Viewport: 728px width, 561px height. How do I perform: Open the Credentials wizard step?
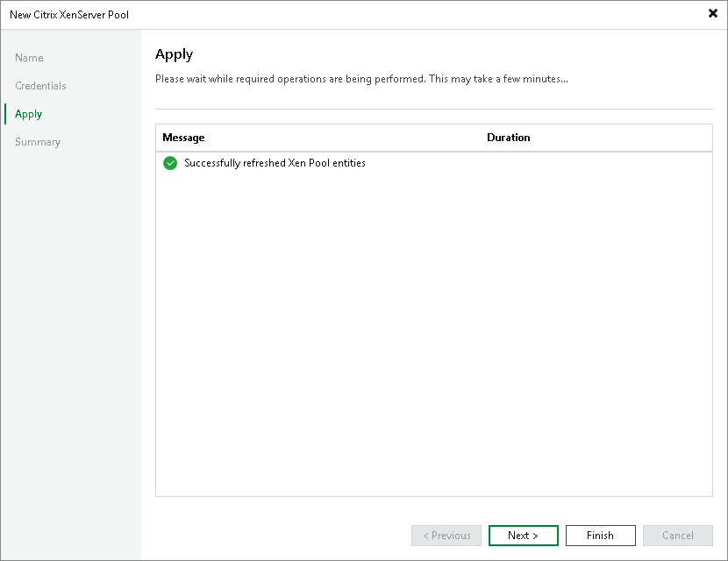point(40,86)
